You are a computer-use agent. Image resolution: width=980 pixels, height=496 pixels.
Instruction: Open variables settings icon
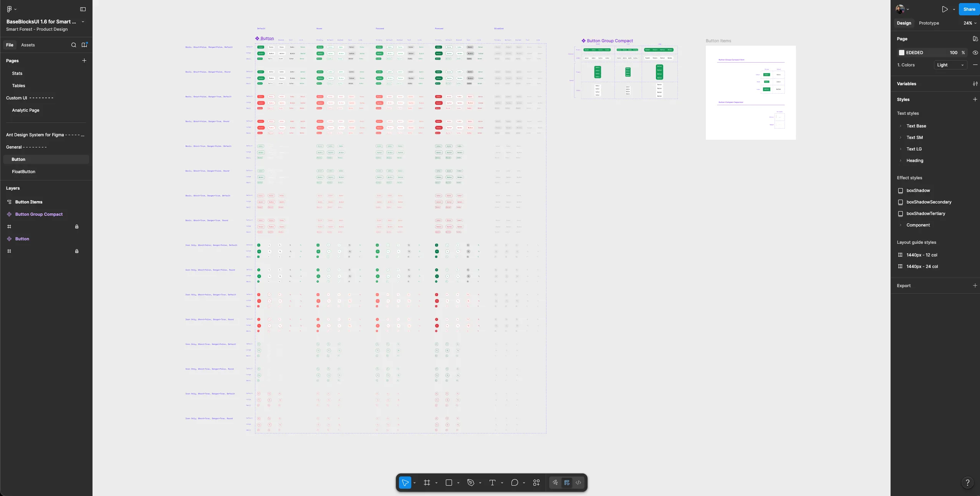point(975,84)
